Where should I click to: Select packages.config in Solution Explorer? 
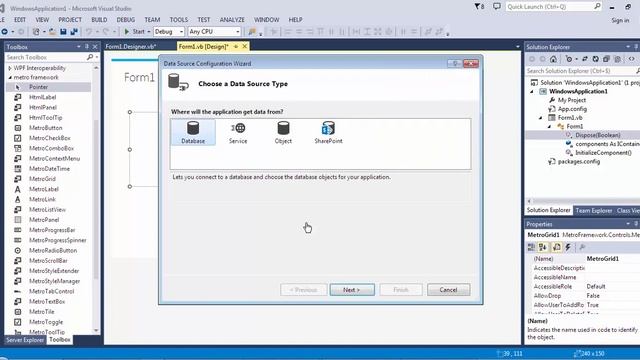(579, 162)
